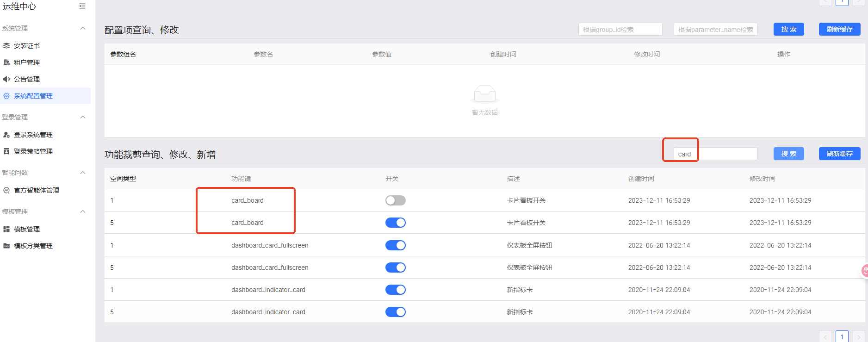The width and height of the screenshot is (868, 342).
Task: Click 搜索 button in the 配置项查询 section
Action: point(788,29)
